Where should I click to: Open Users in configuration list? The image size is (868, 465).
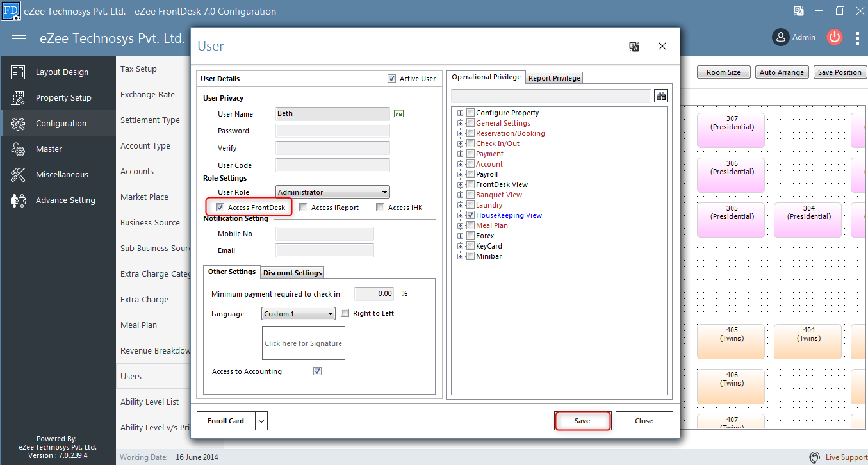coord(131,376)
